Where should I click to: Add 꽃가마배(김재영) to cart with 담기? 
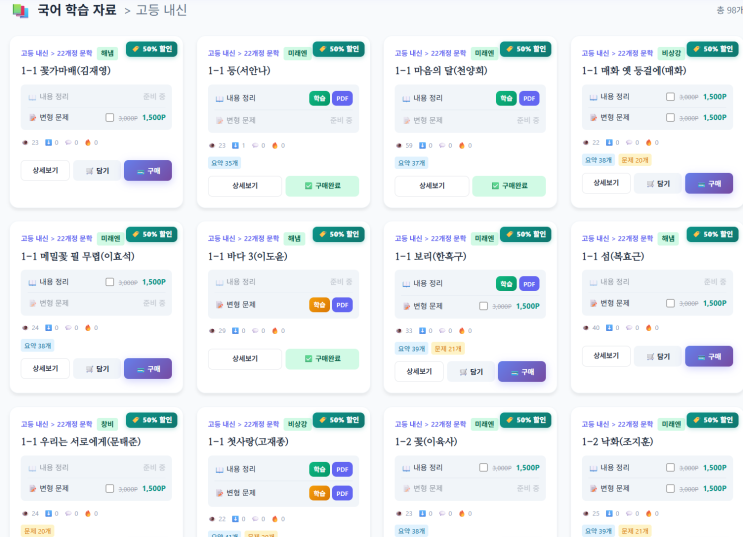coord(97,171)
